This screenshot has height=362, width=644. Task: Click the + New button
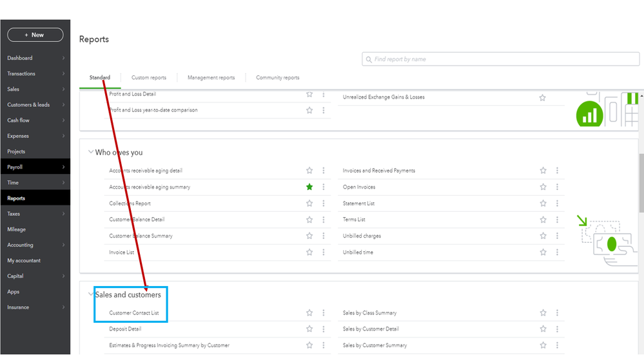point(35,35)
